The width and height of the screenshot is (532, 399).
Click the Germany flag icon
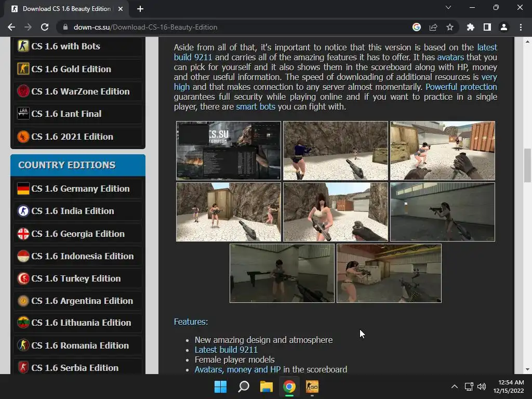tap(23, 188)
